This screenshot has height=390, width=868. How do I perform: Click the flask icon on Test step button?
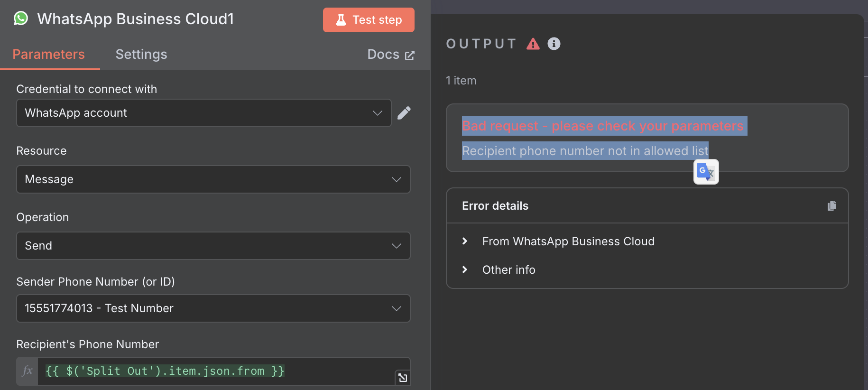[x=341, y=20]
